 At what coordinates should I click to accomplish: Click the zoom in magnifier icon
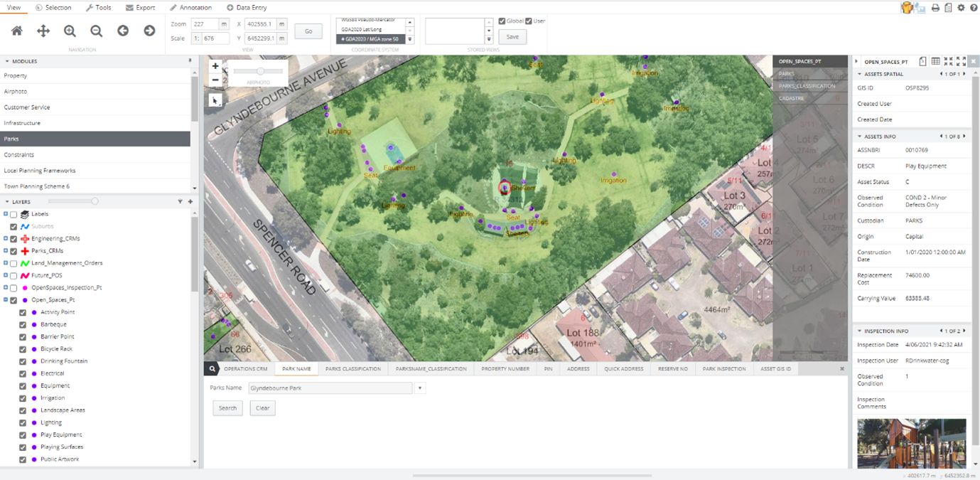tap(70, 31)
